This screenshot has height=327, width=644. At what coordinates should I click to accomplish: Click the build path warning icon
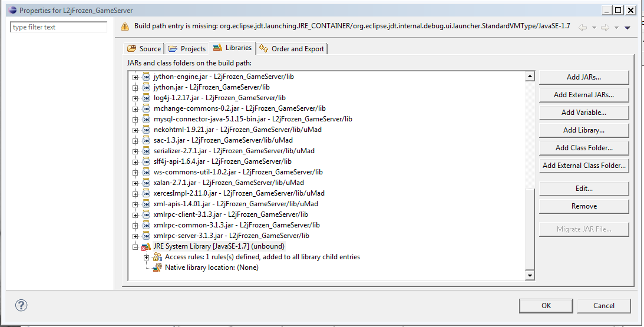coord(124,27)
